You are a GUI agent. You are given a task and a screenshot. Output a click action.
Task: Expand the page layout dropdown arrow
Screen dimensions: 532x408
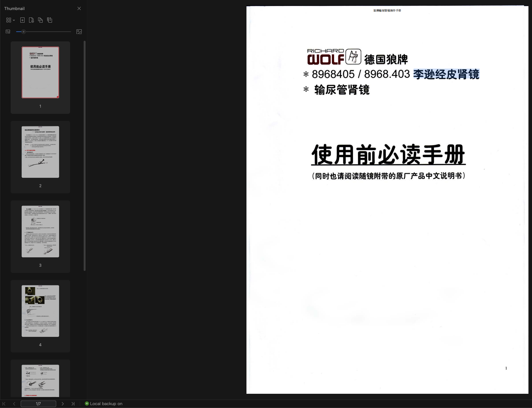[x=14, y=20]
